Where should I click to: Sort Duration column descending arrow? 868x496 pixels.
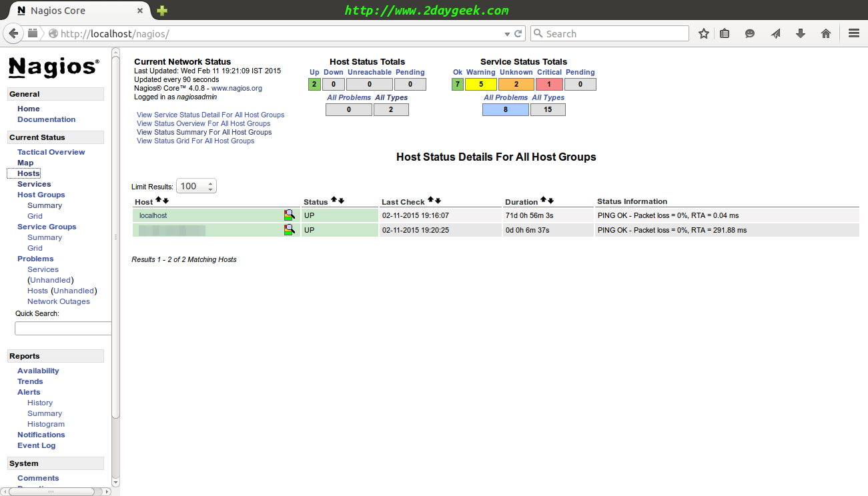pyautogui.click(x=551, y=201)
